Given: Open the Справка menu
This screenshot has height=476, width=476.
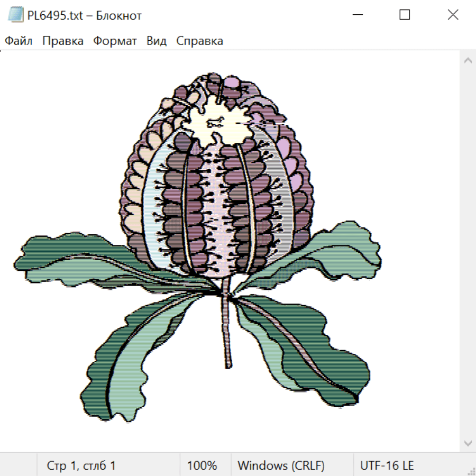Looking at the screenshot, I should 199,41.
